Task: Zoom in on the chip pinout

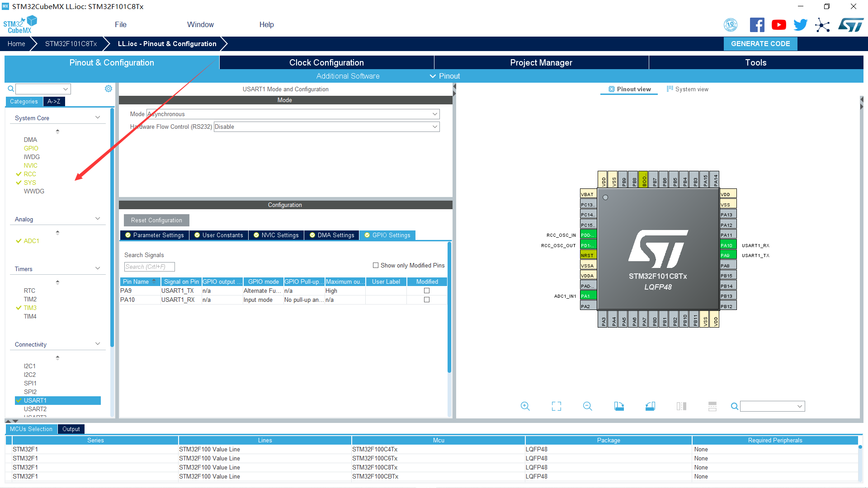Action: tap(525, 406)
